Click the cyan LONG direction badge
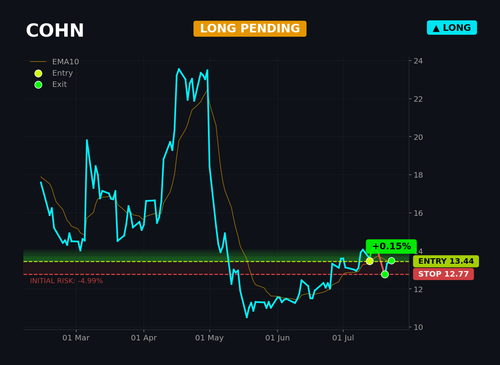This screenshot has height=365, width=500. coord(452,28)
